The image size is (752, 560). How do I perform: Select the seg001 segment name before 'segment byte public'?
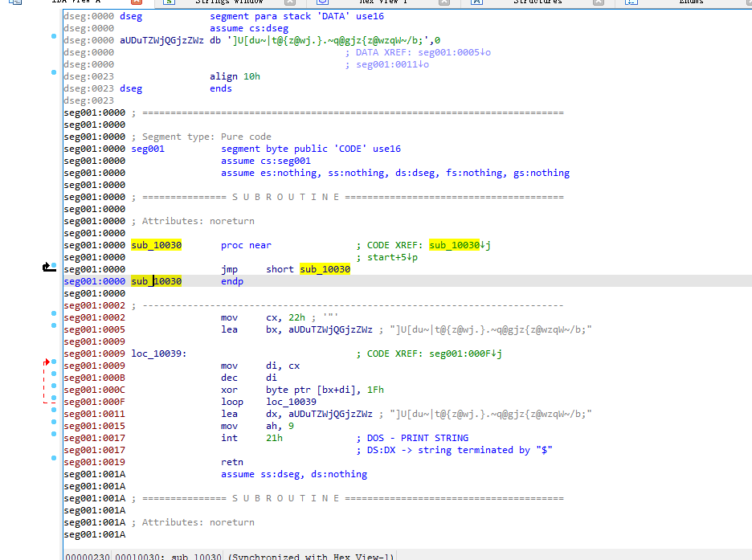point(148,149)
